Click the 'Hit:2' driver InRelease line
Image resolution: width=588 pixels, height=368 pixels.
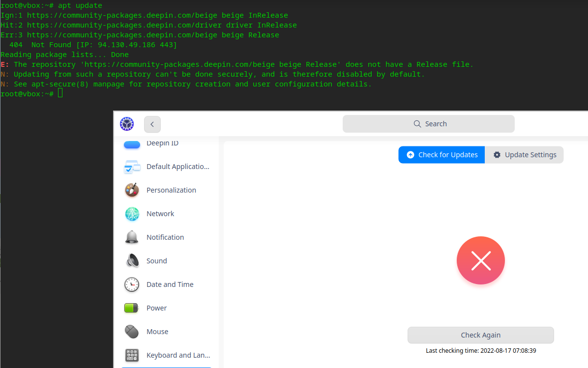tap(148, 25)
